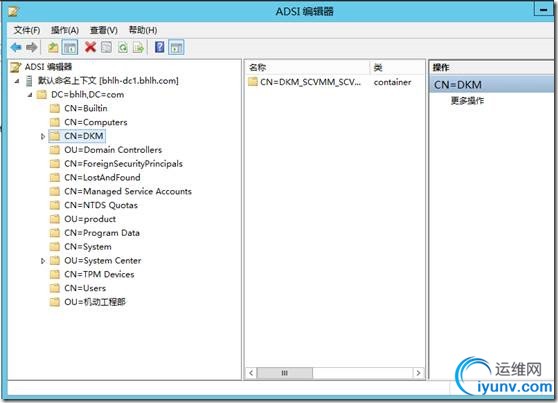Click the list scrollbar right arrow
The image size is (558, 403).
[x=418, y=373]
